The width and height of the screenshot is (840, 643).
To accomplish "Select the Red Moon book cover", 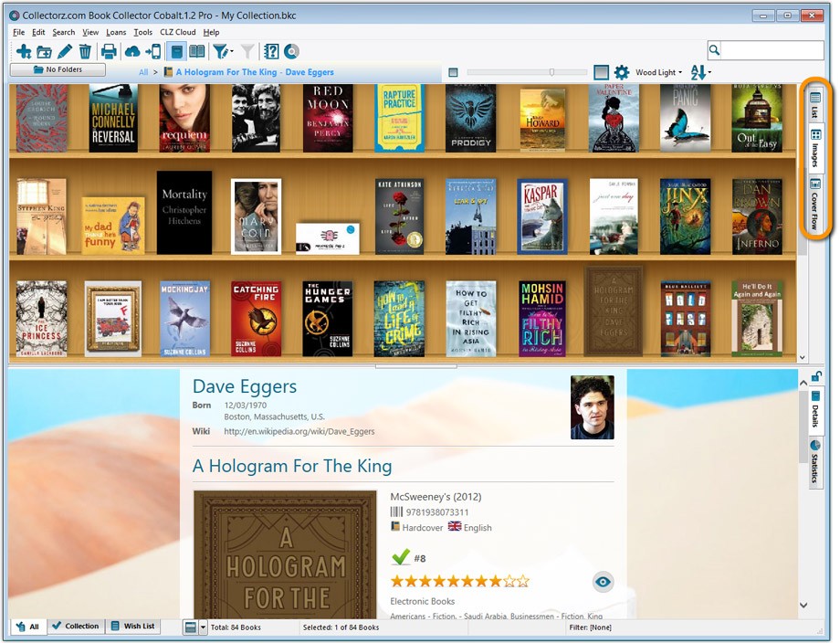I will (x=328, y=118).
